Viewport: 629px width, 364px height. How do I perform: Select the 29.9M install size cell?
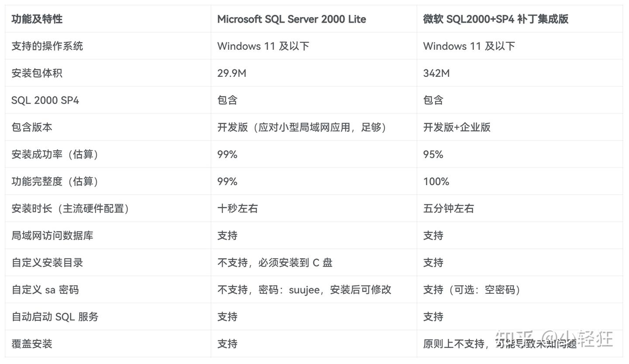tap(232, 73)
